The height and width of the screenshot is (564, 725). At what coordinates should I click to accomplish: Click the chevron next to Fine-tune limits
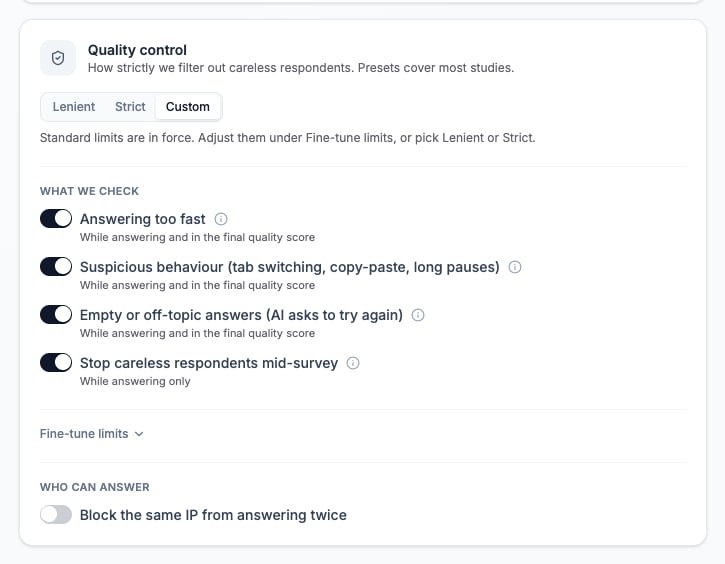coord(139,434)
